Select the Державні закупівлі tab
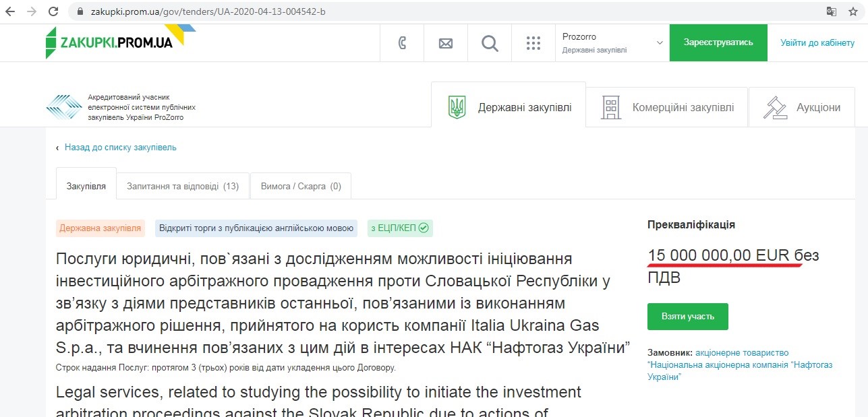This screenshot has width=868, height=417. pyautogui.click(x=509, y=107)
